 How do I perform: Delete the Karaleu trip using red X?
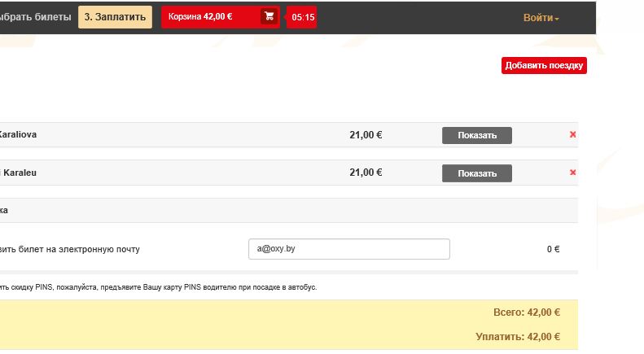point(573,173)
